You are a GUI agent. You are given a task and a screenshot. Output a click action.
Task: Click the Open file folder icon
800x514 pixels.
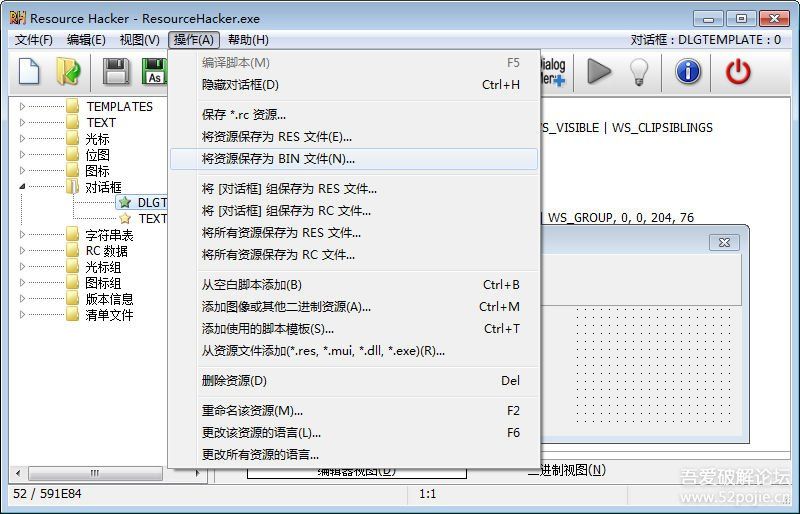[x=68, y=71]
